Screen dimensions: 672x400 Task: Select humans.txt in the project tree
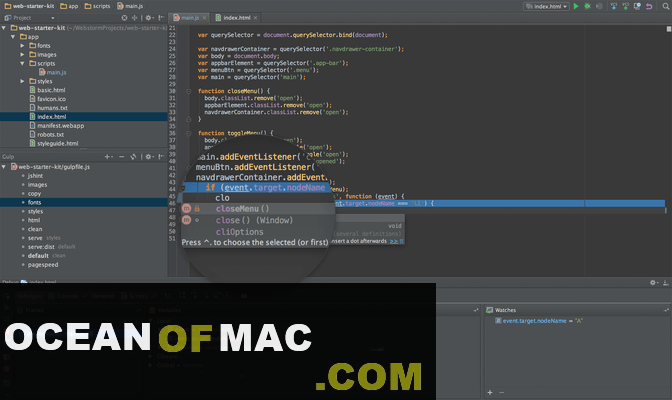52,108
